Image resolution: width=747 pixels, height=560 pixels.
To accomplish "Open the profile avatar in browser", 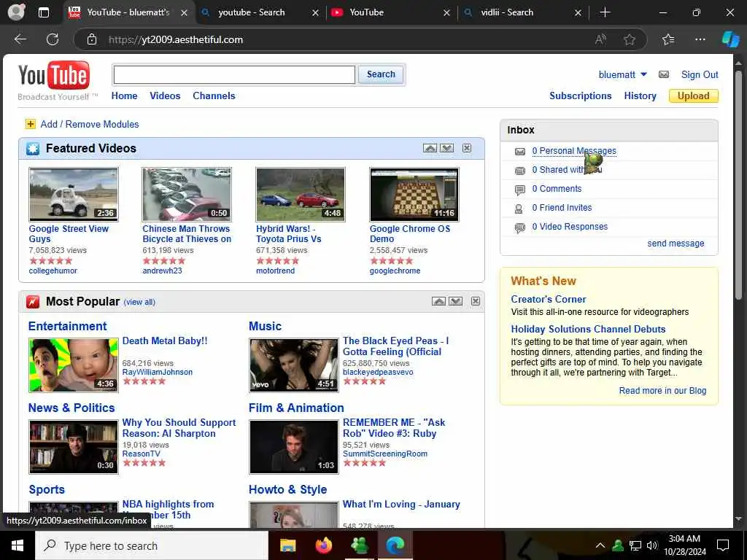I will pyautogui.click(x=17, y=12).
